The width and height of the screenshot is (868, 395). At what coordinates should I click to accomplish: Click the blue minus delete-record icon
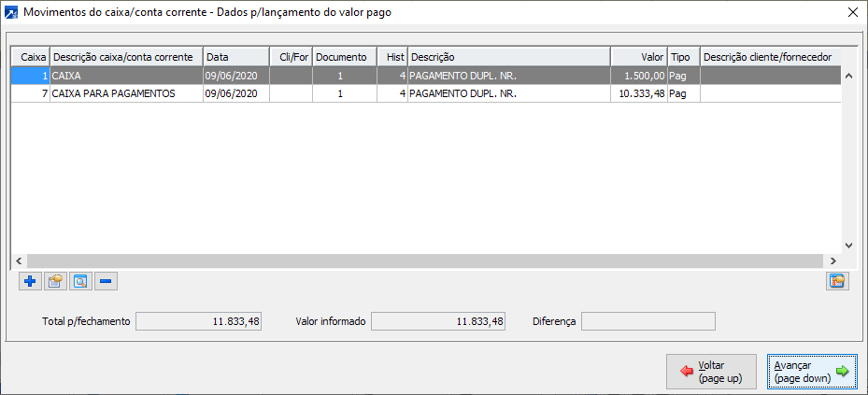(x=106, y=282)
